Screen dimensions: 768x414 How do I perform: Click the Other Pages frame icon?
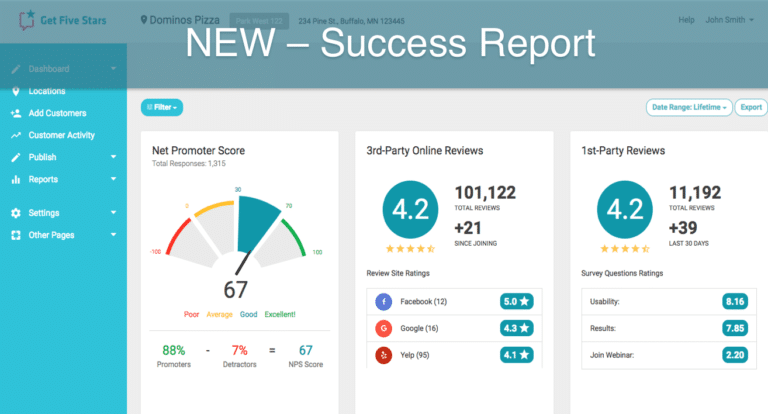pyautogui.click(x=16, y=235)
